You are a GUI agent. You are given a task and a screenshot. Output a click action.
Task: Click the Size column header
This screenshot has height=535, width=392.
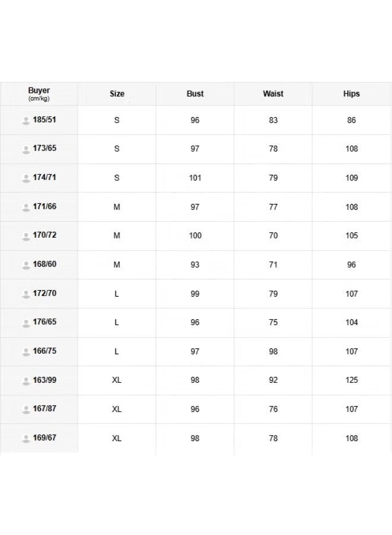[x=117, y=93]
